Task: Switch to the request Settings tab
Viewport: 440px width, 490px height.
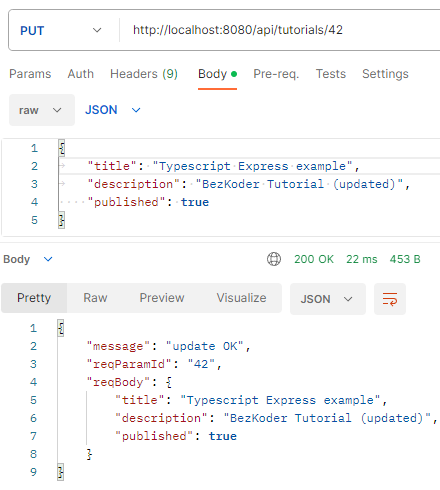Action: click(385, 74)
